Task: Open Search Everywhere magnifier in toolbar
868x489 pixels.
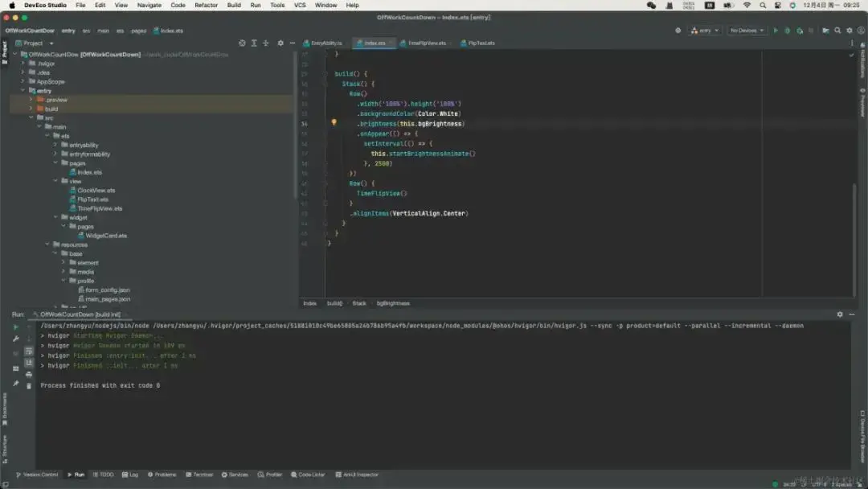Action: 837,31
